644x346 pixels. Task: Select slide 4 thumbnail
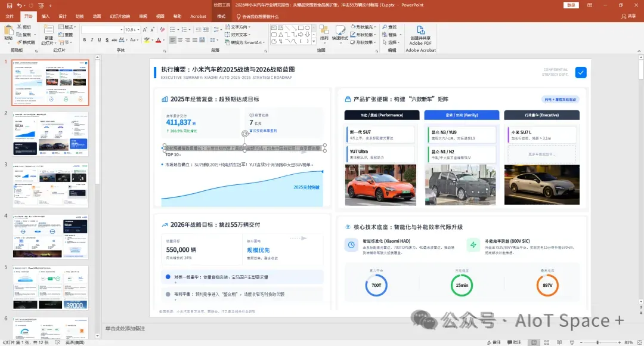click(x=51, y=237)
